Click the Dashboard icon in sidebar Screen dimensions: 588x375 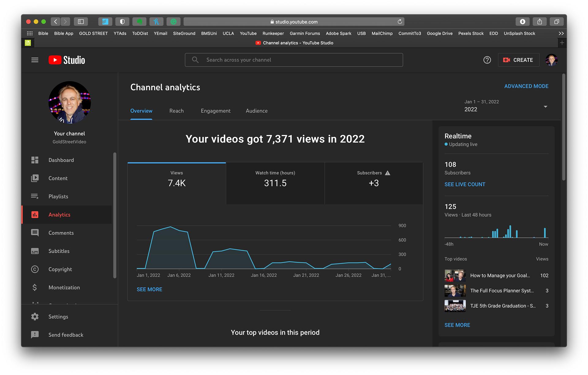[35, 160]
